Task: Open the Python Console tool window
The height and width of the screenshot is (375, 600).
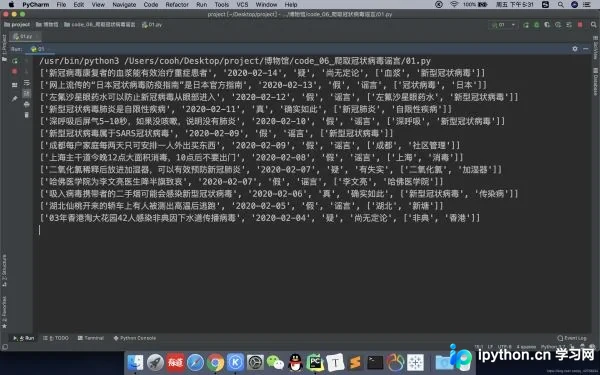Action: point(135,338)
